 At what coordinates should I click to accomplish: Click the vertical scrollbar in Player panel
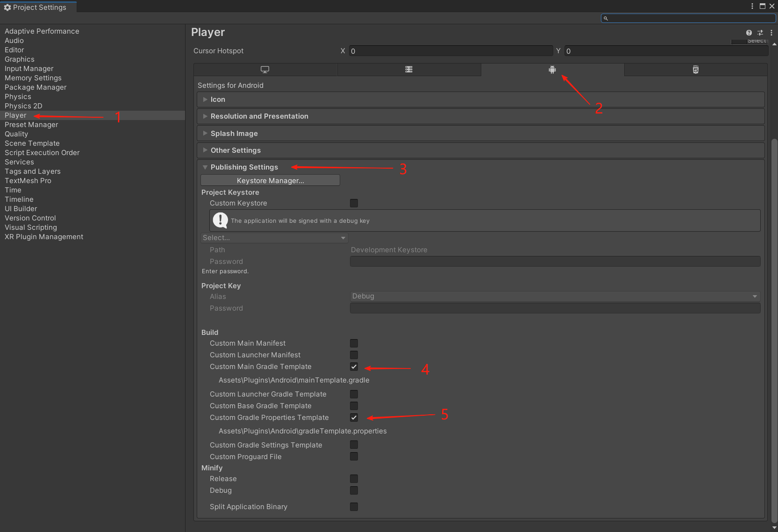click(774, 327)
